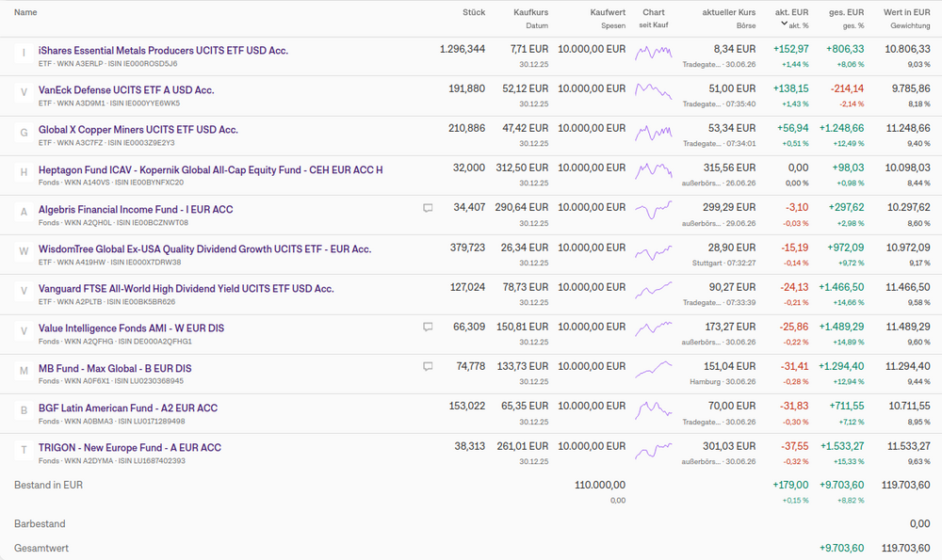This screenshot has height=560, width=942.
Task: Select the Hamburg · 30.06.26 exchange text
Action: pos(723,382)
